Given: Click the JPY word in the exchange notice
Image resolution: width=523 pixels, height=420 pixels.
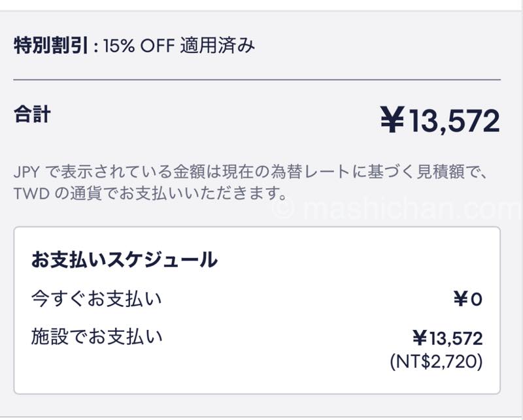Looking at the screenshot, I should (27, 172).
